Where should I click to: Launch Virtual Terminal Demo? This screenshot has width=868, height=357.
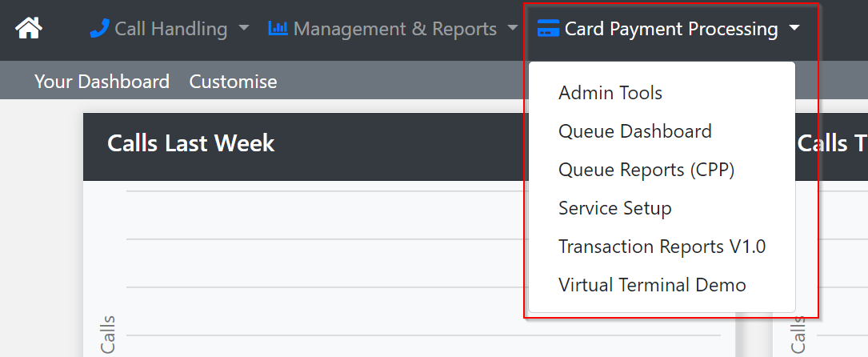click(652, 285)
